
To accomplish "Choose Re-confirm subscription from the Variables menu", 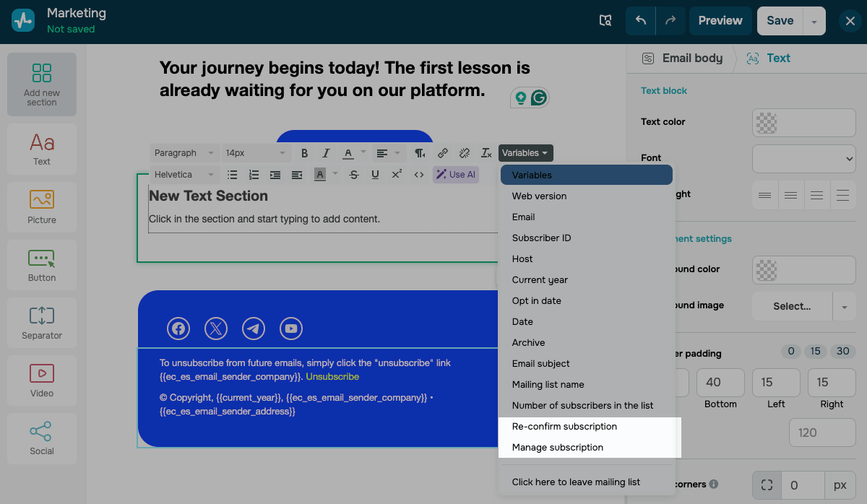I will [564, 426].
